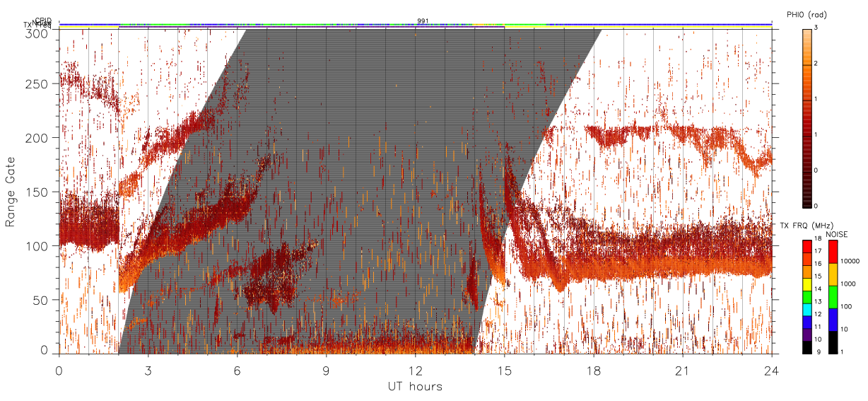
Task: Click the blue 11-12 MHz TX FRQ swatch
Action: click(x=807, y=322)
